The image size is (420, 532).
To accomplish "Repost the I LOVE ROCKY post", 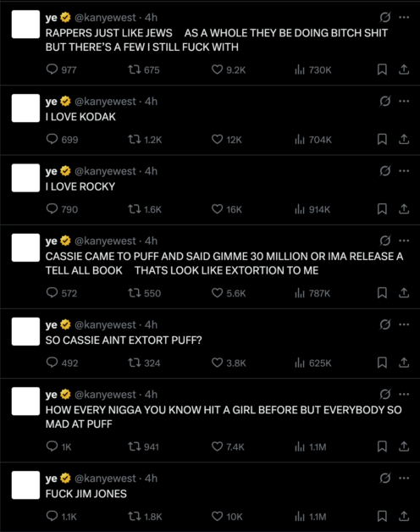I will point(145,209).
